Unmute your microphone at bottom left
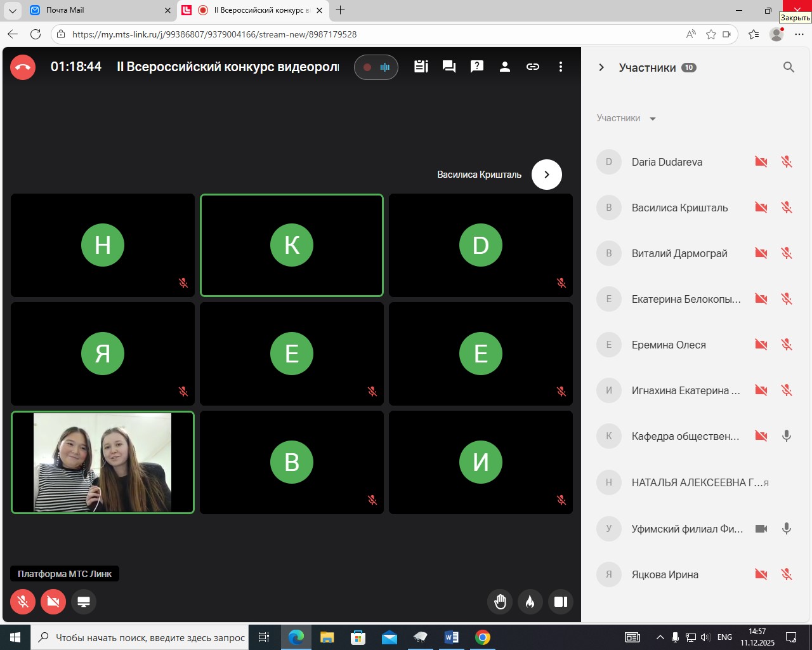The width and height of the screenshot is (812, 650). [x=23, y=601]
